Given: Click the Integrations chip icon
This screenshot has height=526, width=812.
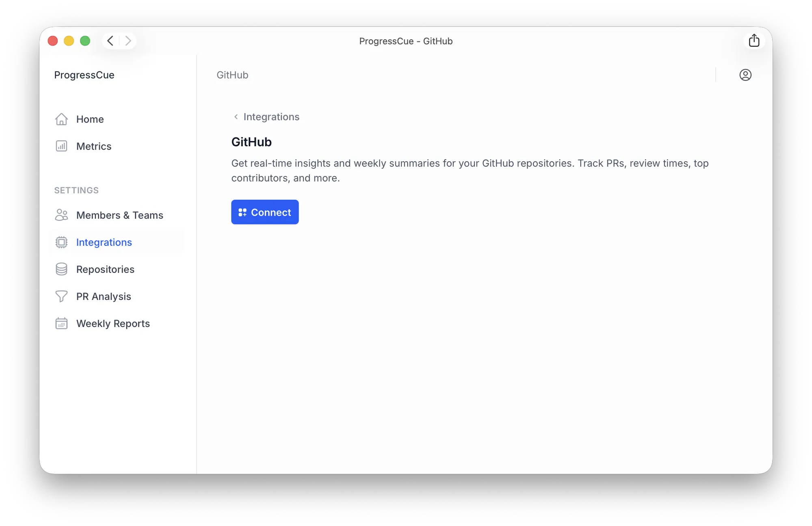Looking at the screenshot, I should point(61,242).
